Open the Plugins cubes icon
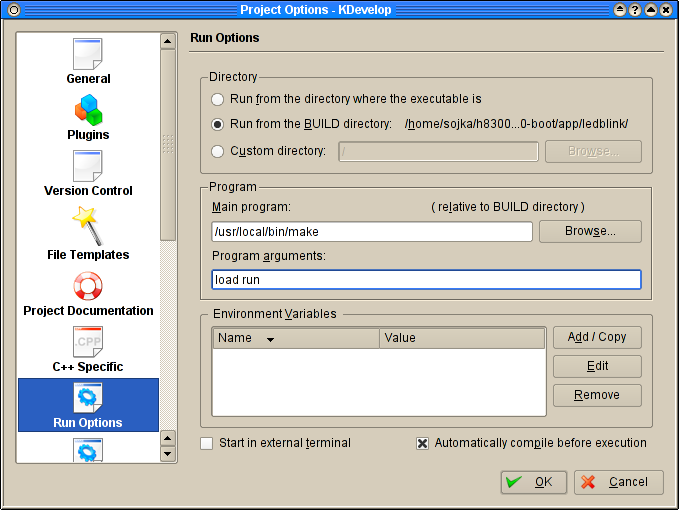This screenshot has width=679, height=510. 88,110
